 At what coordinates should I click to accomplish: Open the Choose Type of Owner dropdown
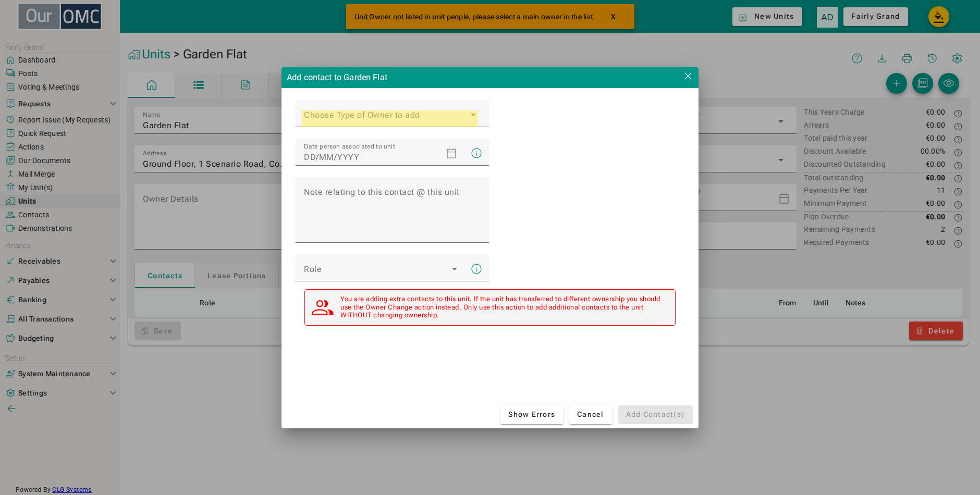click(391, 115)
